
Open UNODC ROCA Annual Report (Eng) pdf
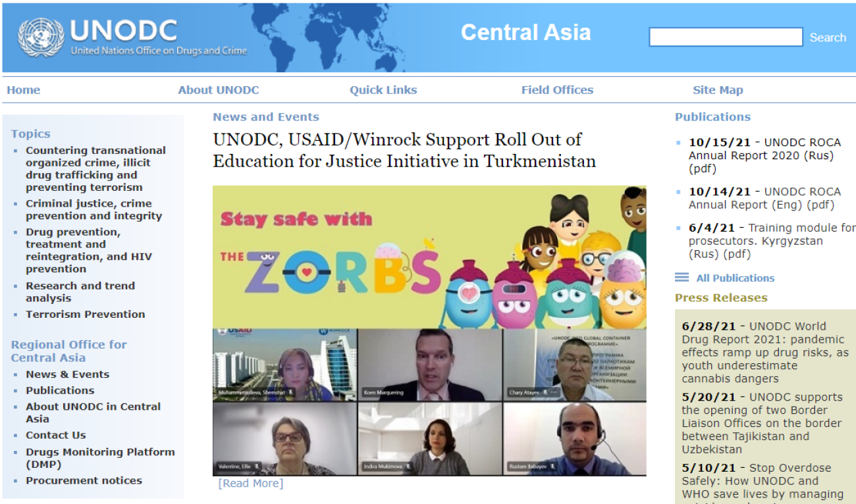(x=765, y=198)
